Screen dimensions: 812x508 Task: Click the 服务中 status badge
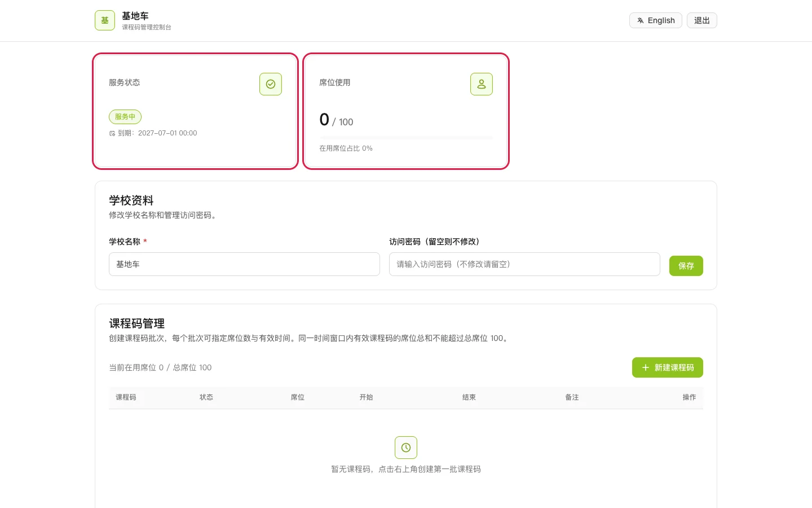click(125, 117)
